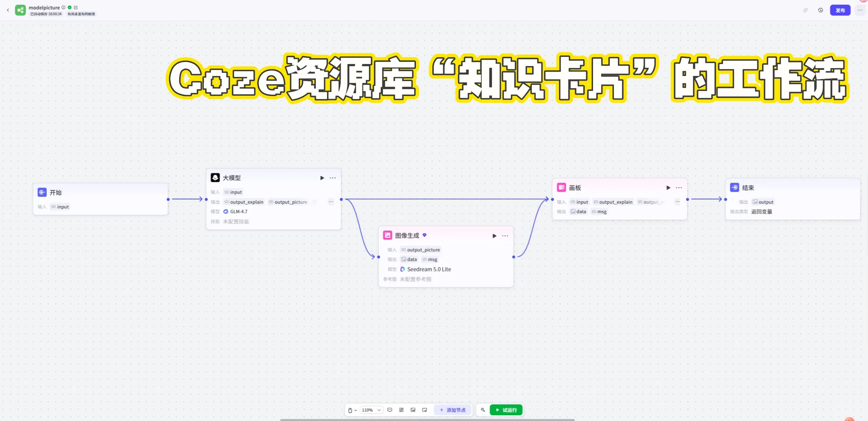Open info icon beside modelpicture title
Viewport: 868px width, 421px height.
(x=64, y=7)
